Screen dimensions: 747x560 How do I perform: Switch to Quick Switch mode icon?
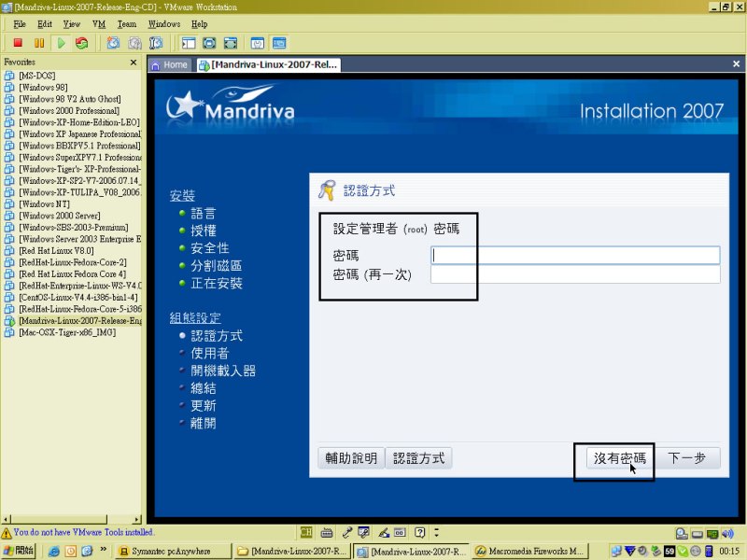click(x=209, y=43)
